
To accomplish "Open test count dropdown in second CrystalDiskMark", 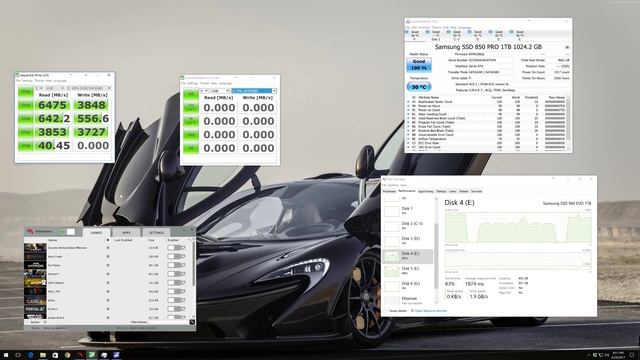I will [204, 91].
